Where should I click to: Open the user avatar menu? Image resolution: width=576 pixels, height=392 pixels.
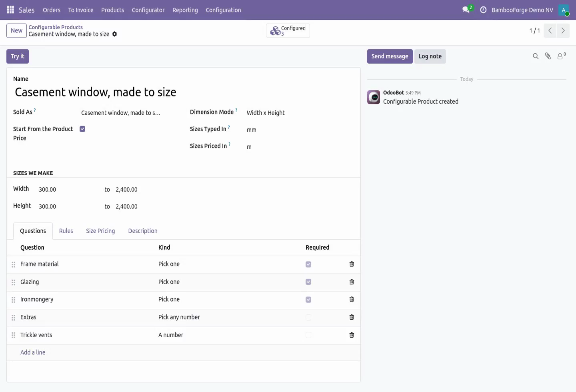pos(564,10)
